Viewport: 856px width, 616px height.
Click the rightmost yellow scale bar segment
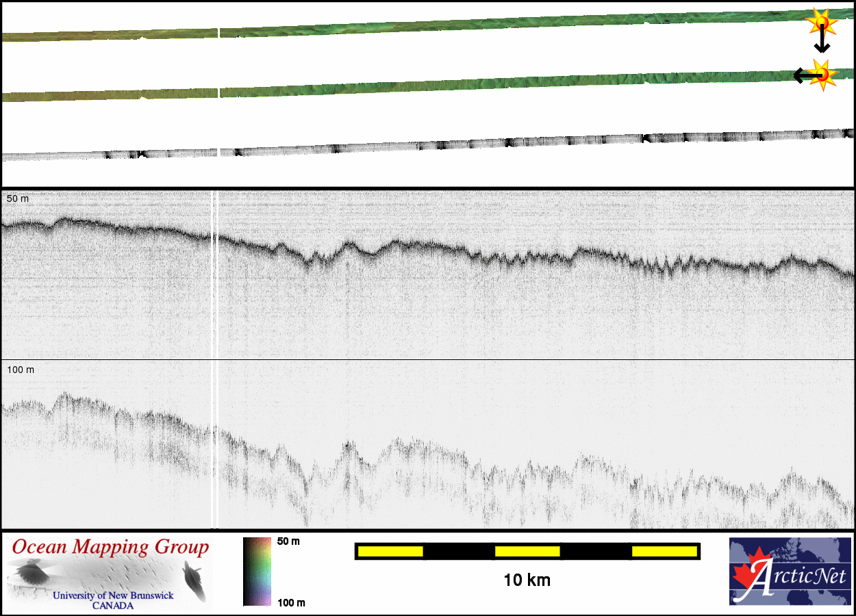664,551
